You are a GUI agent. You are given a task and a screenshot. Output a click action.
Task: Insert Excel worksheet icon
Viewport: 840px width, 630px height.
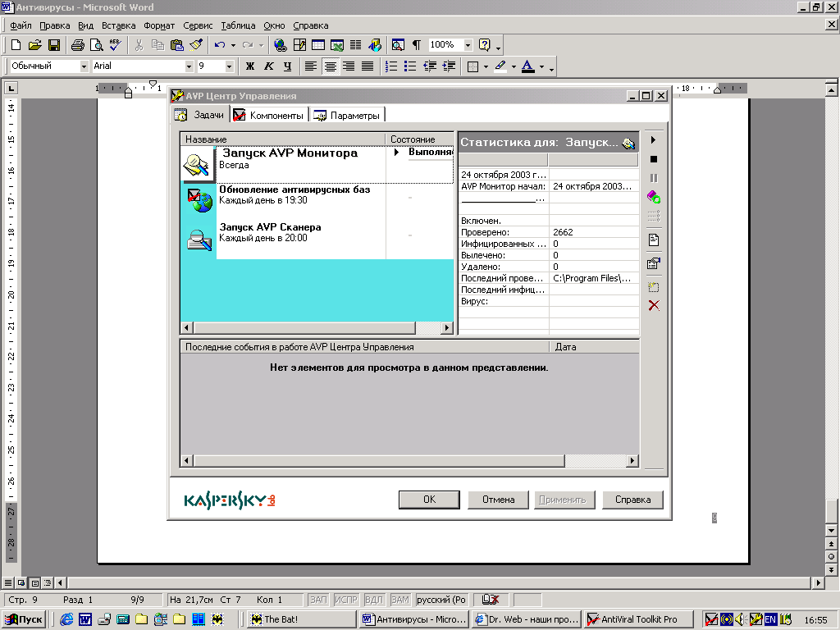tap(337, 45)
